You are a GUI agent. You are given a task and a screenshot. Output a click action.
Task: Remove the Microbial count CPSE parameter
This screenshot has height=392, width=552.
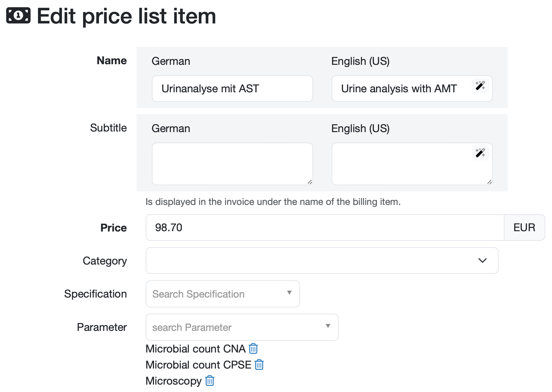259,365
